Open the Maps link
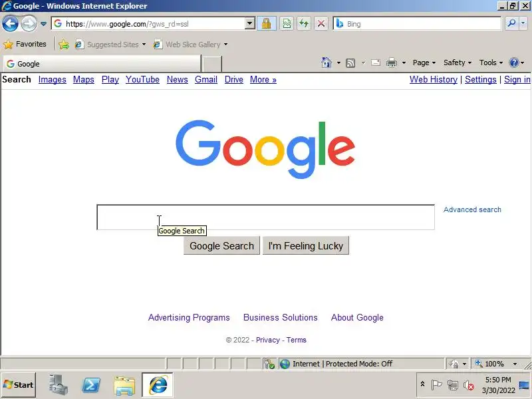Viewport: 532px width, 399px height. tap(84, 79)
